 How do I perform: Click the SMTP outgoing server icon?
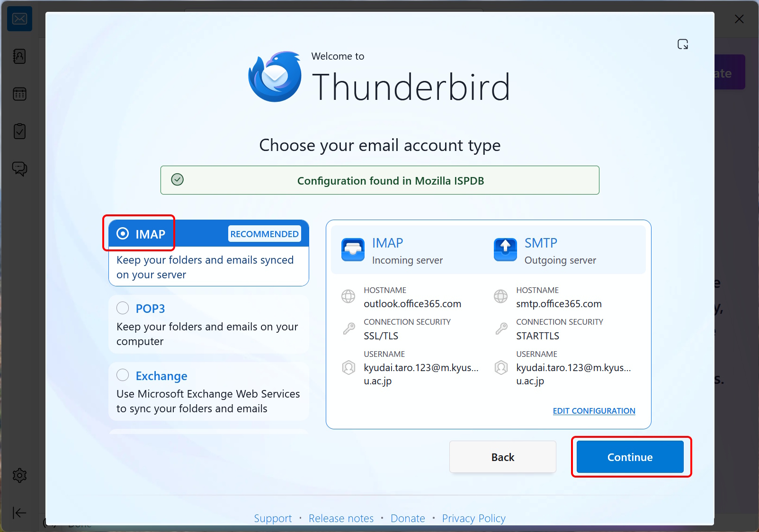click(505, 249)
